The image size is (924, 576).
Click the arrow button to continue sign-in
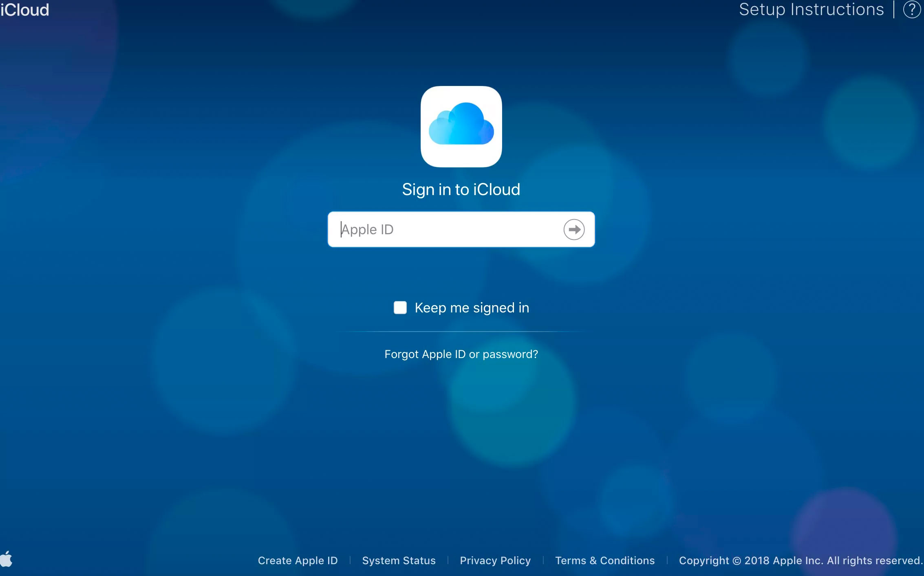574,229
